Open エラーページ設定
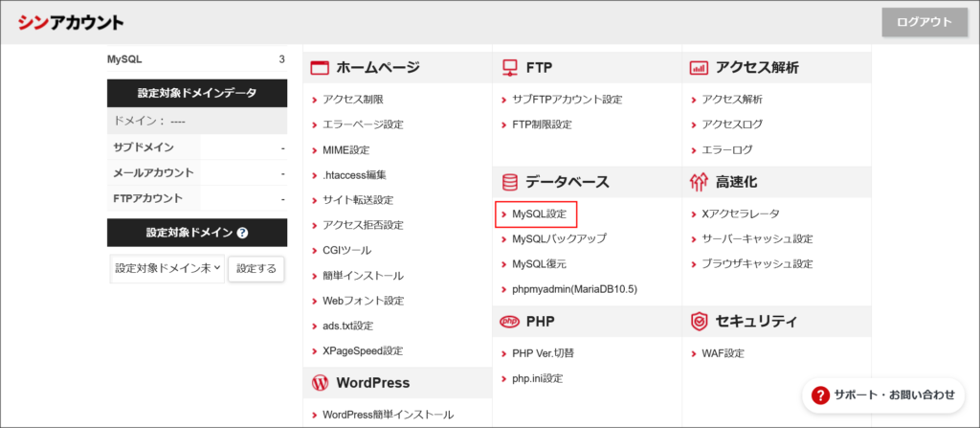This screenshot has width=980, height=428. coord(363,124)
